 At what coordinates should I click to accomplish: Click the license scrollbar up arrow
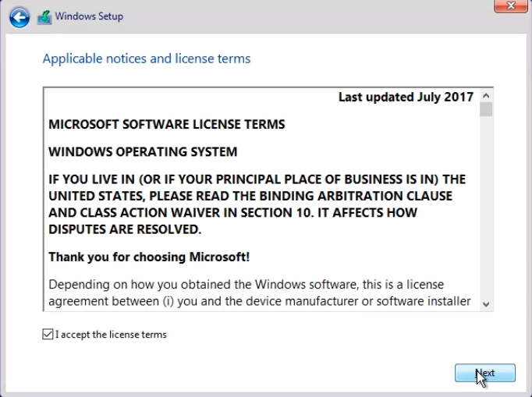(x=486, y=96)
